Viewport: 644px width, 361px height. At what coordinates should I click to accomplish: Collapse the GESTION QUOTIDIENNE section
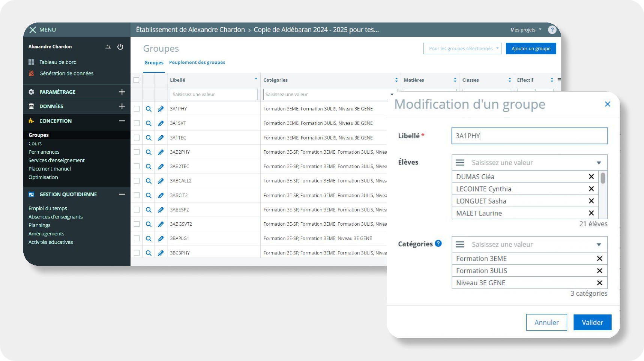(122, 194)
